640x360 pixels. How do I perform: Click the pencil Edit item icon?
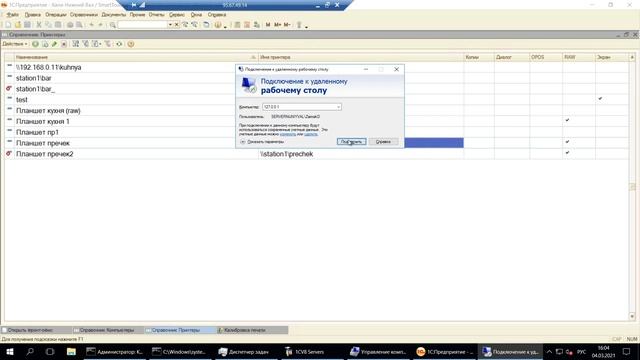pos(54,44)
